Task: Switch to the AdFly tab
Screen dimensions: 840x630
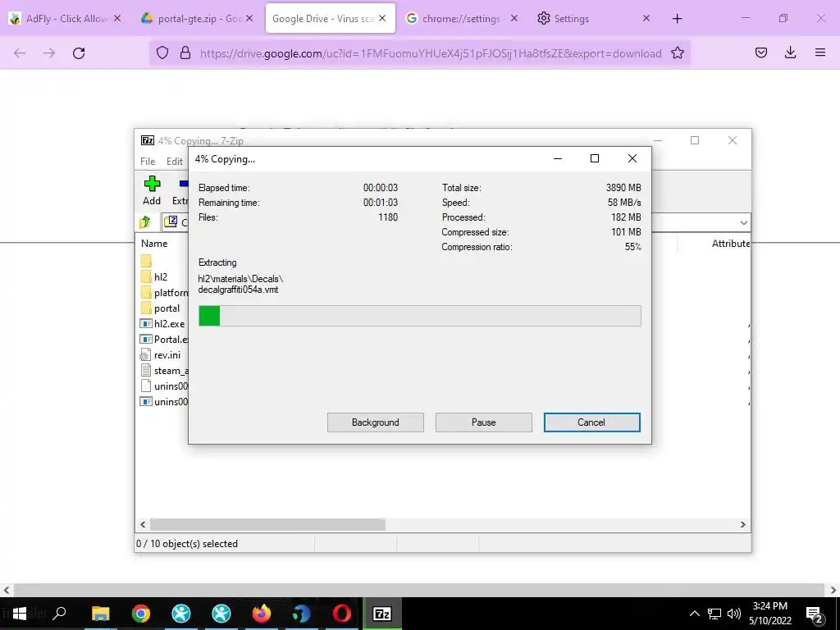Action: pyautogui.click(x=66, y=19)
